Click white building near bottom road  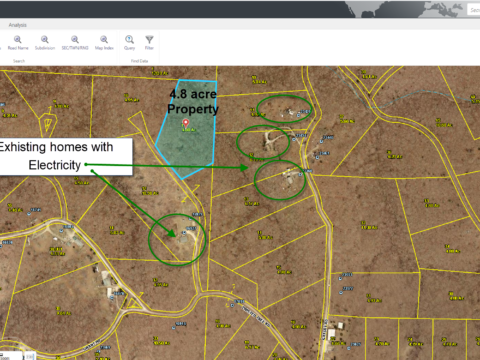331,333
